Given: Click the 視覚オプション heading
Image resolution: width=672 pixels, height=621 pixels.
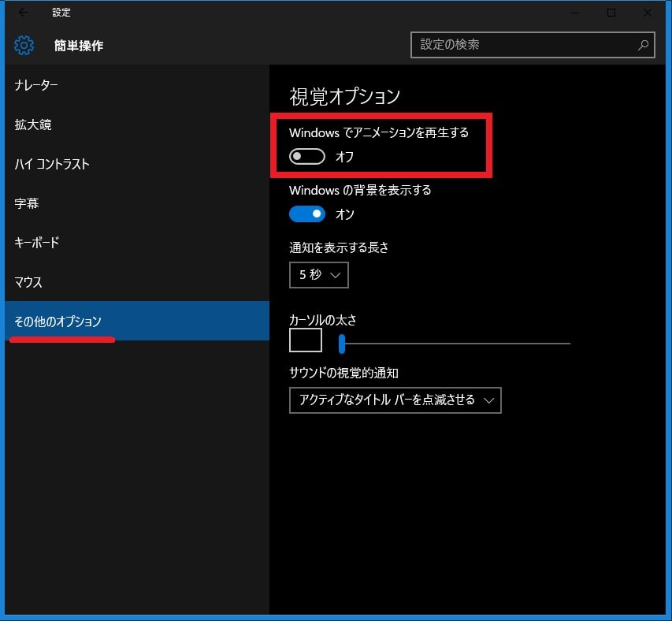Looking at the screenshot, I should pos(345,96).
